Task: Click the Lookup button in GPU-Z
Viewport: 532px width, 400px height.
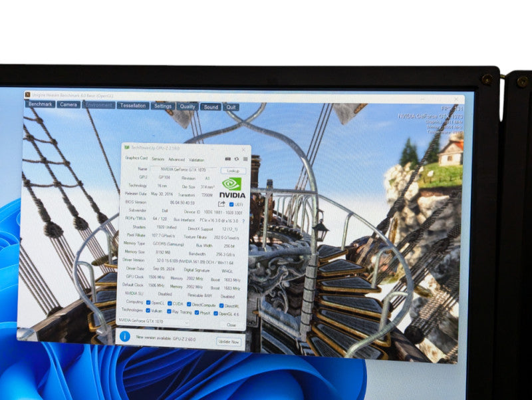Action: [x=233, y=171]
